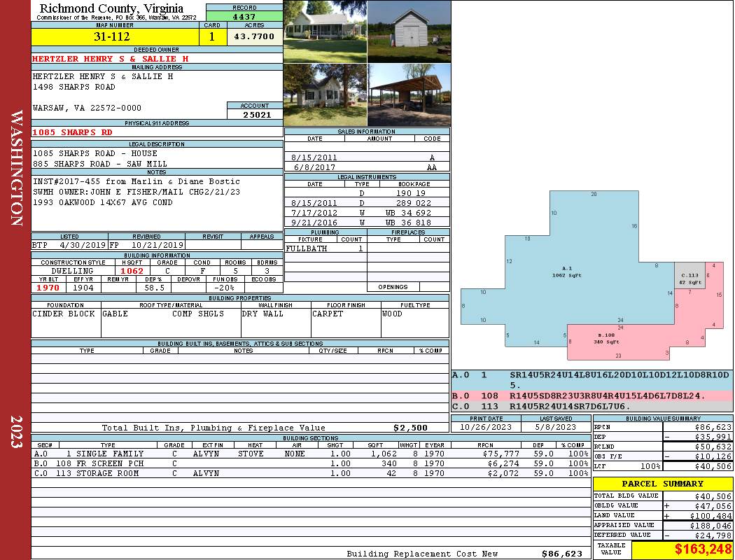Viewport: 735px width, 560px height.
Task: Click the appraised value $188,046
Action: click(710, 526)
